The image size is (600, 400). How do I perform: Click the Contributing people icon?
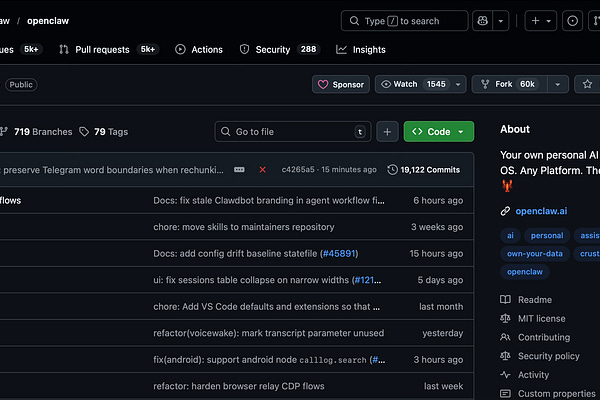coord(505,337)
